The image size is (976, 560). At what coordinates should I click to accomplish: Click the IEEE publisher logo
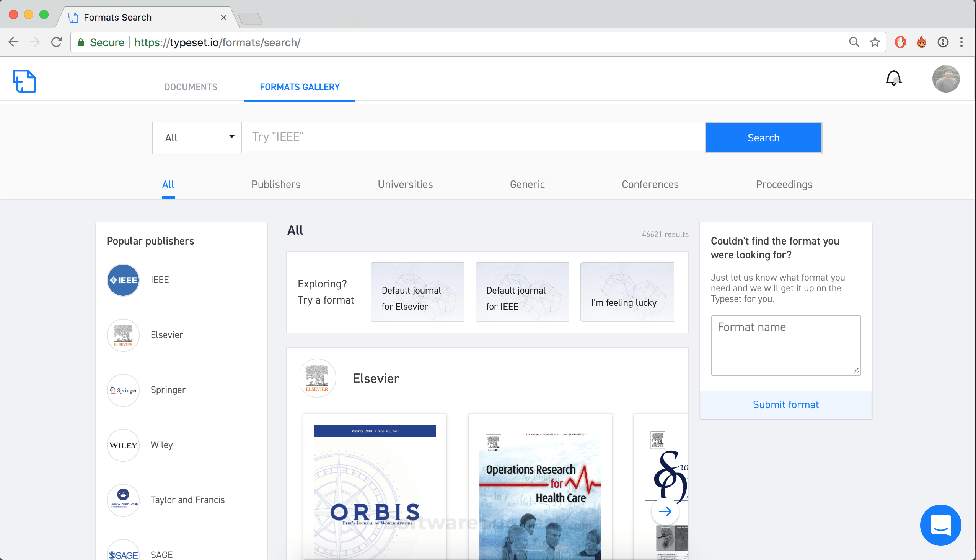[x=123, y=280]
